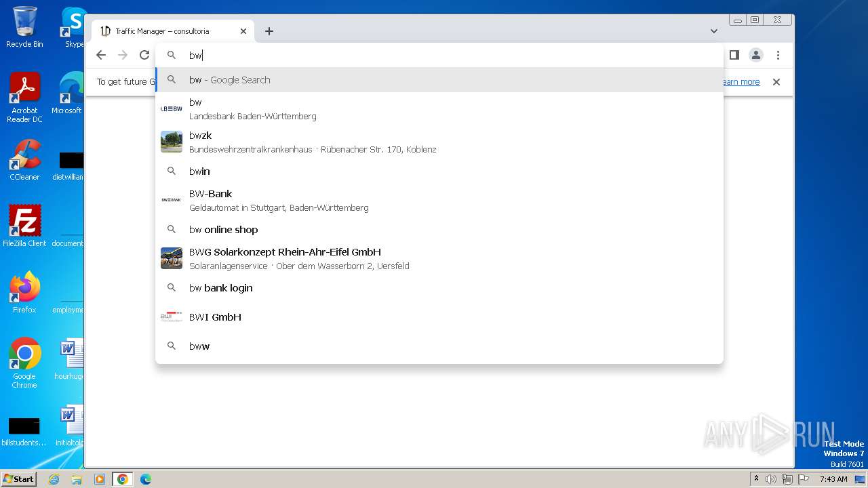Expand the tab search chevron
Image resolution: width=868 pixels, height=488 pixels.
coord(714,31)
